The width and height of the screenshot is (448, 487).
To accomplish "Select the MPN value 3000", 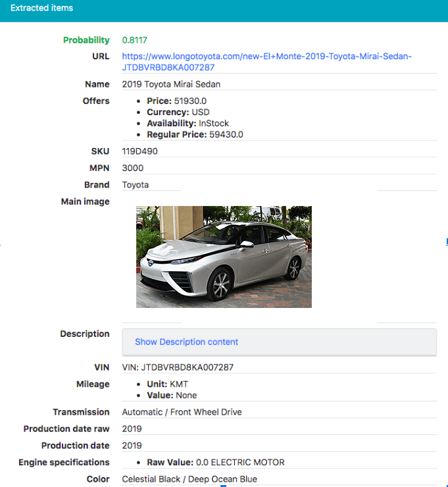I will click(x=133, y=168).
